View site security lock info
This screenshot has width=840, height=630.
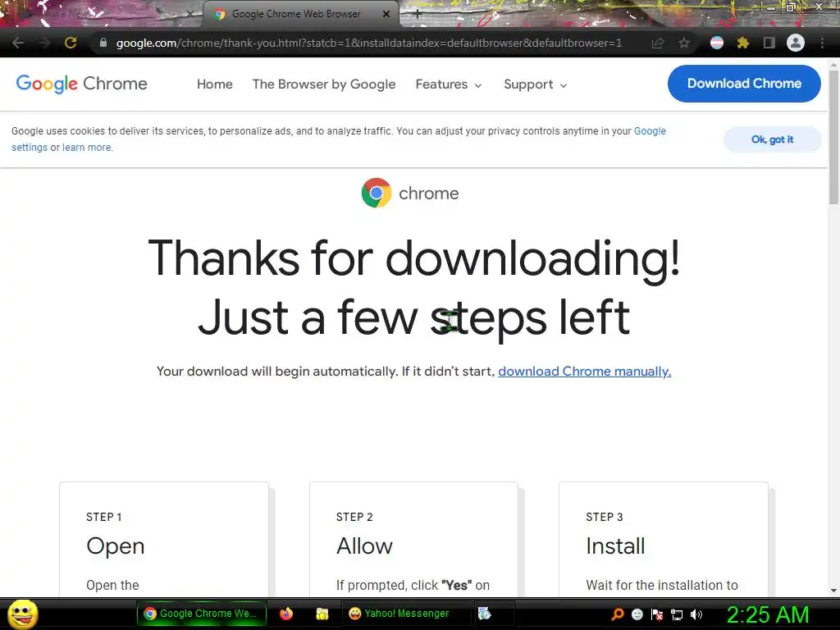pyautogui.click(x=103, y=43)
